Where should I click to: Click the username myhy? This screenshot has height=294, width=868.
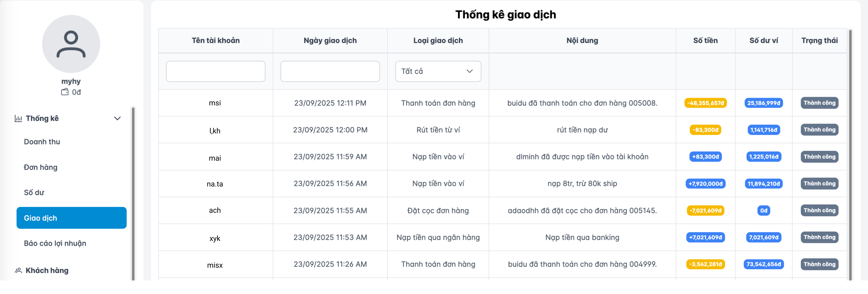tap(71, 81)
